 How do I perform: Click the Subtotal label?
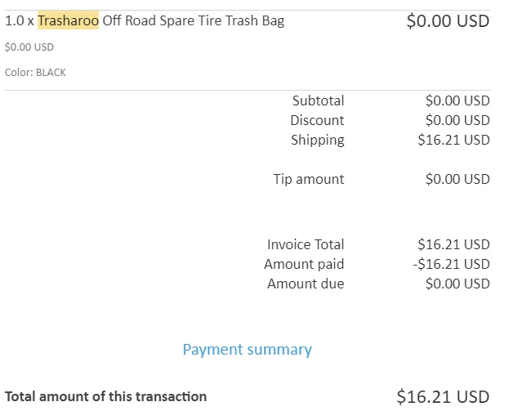coord(318,101)
